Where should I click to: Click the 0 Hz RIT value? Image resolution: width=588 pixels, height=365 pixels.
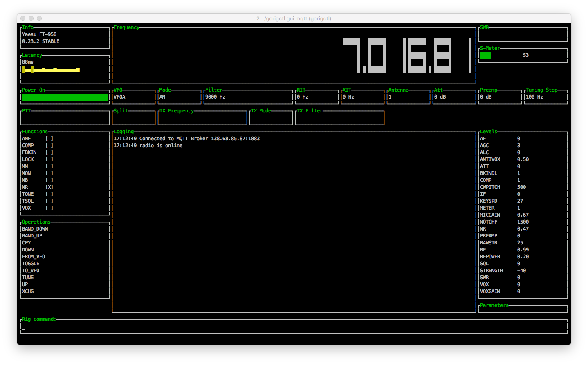click(x=303, y=97)
